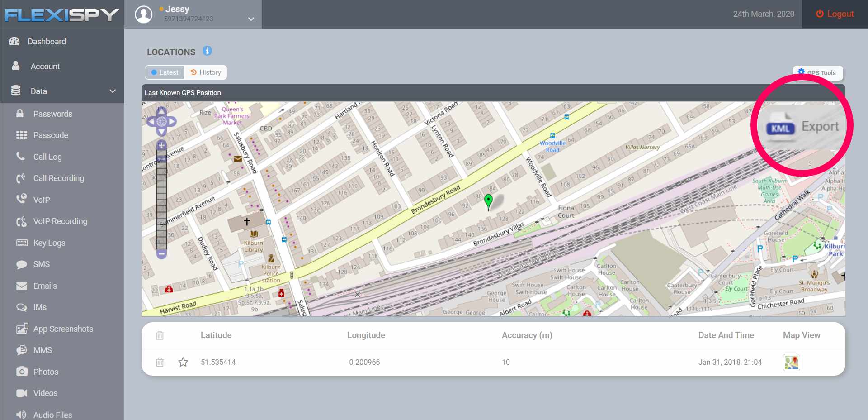868x420 pixels.
Task: Click the -0.200966 longitude value
Action: [x=363, y=362]
